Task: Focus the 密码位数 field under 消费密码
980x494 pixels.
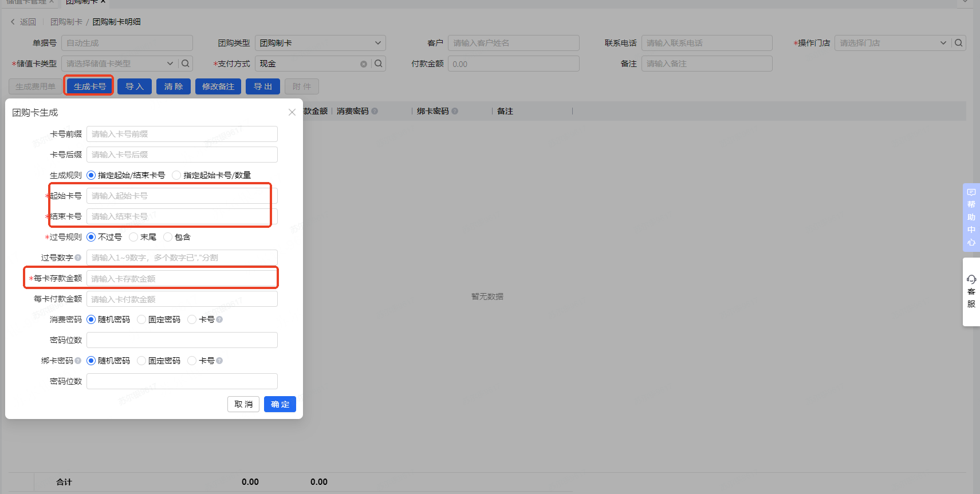Action: [x=182, y=340]
